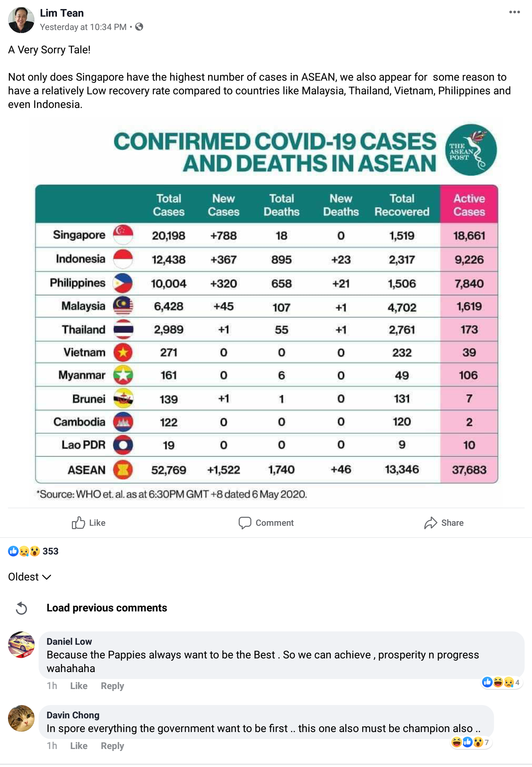
Task: Click the Comment speech bubble icon
Action: coord(245,523)
